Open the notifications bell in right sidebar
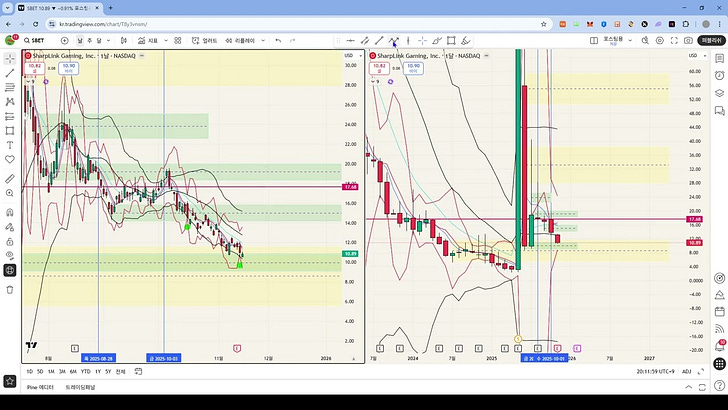728x410 pixels. coord(720,346)
